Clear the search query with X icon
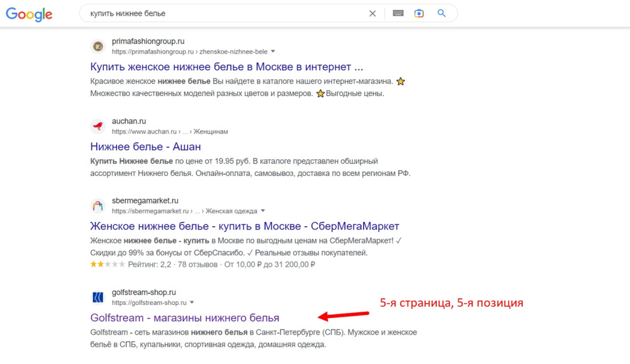This screenshot has width=630, height=364. click(x=372, y=14)
